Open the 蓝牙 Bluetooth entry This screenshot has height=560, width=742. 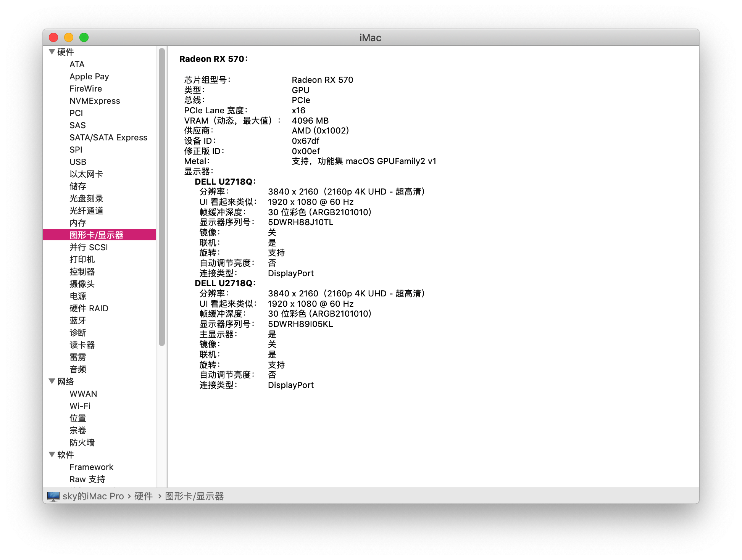tap(78, 320)
